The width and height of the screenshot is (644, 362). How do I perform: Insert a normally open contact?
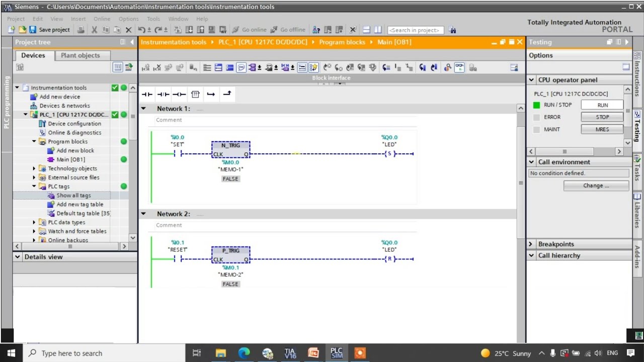coord(147,94)
